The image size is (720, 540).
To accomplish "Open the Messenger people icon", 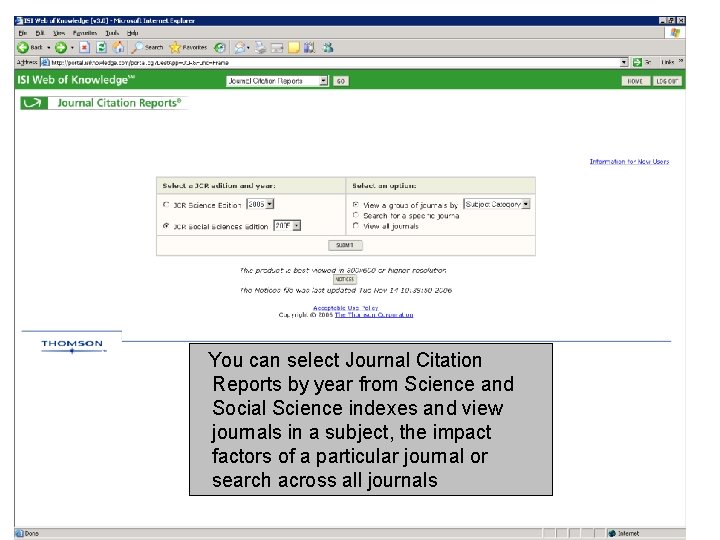I will coord(328,47).
